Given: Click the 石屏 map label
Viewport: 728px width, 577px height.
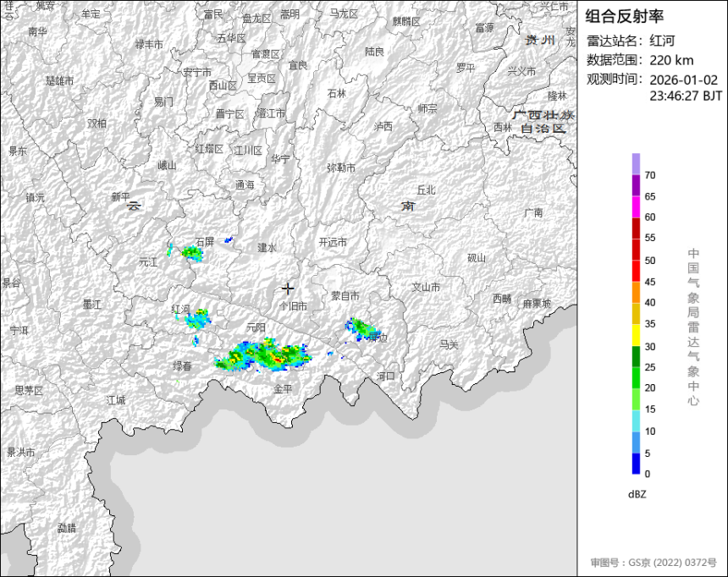Looking at the screenshot, I should point(204,242).
